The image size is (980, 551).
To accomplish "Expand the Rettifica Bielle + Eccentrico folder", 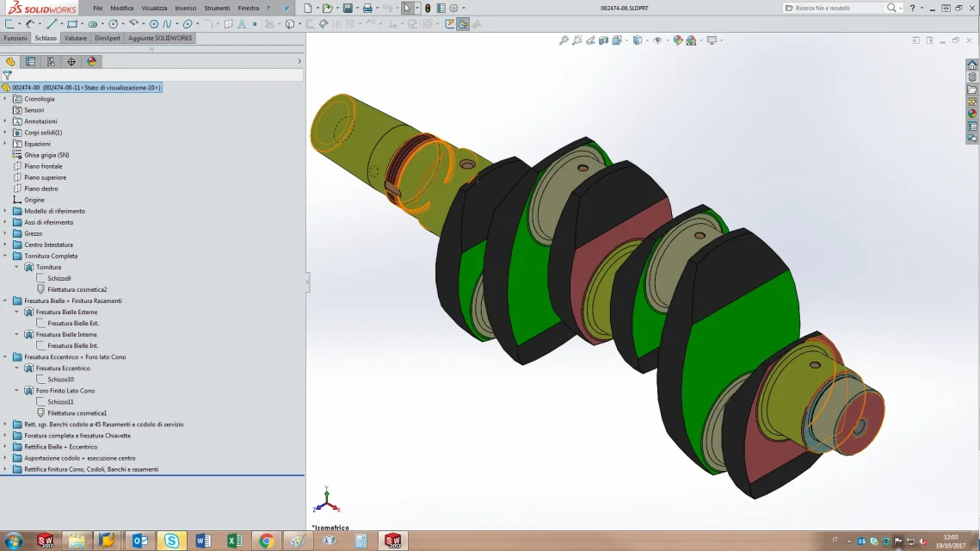I will [x=5, y=447].
